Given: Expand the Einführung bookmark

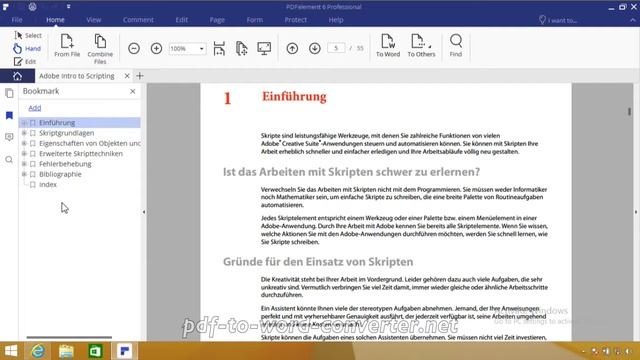Looking at the screenshot, I should [24, 122].
